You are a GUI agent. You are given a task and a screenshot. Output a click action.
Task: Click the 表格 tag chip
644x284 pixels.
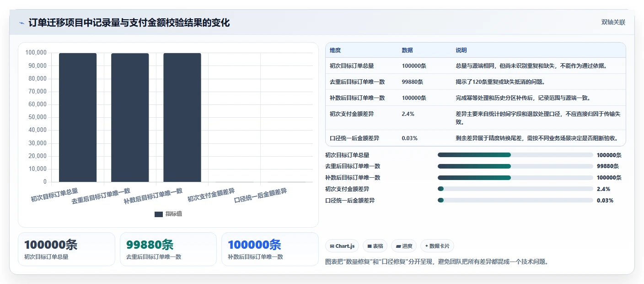375,246
